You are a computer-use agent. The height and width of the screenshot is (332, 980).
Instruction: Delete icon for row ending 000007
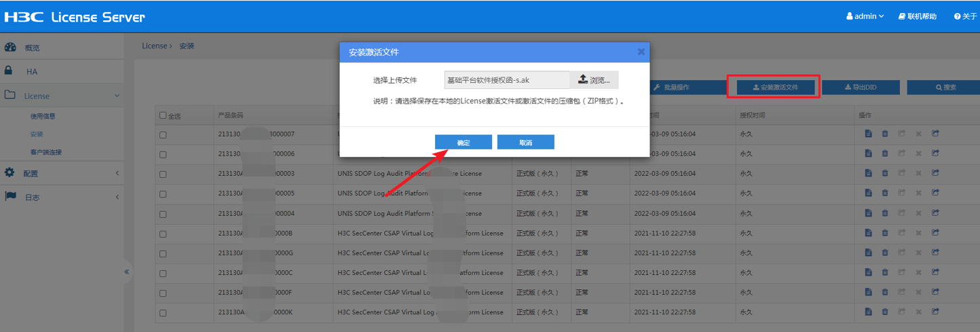[x=885, y=134]
